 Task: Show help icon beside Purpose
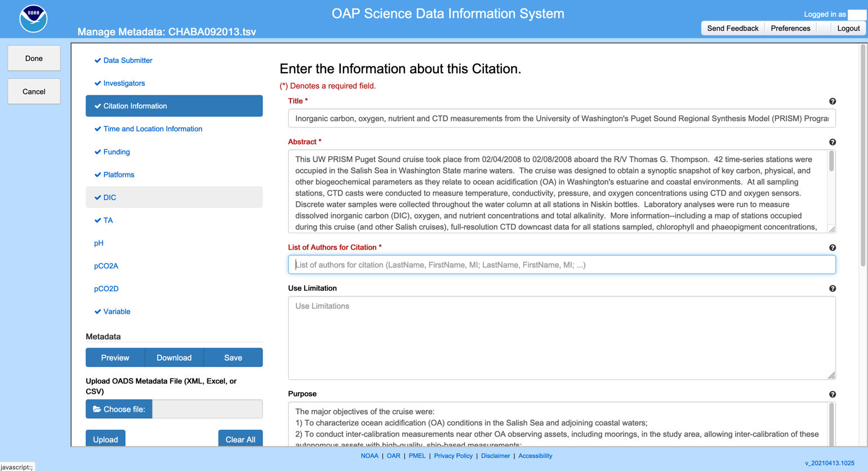[x=832, y=394]
